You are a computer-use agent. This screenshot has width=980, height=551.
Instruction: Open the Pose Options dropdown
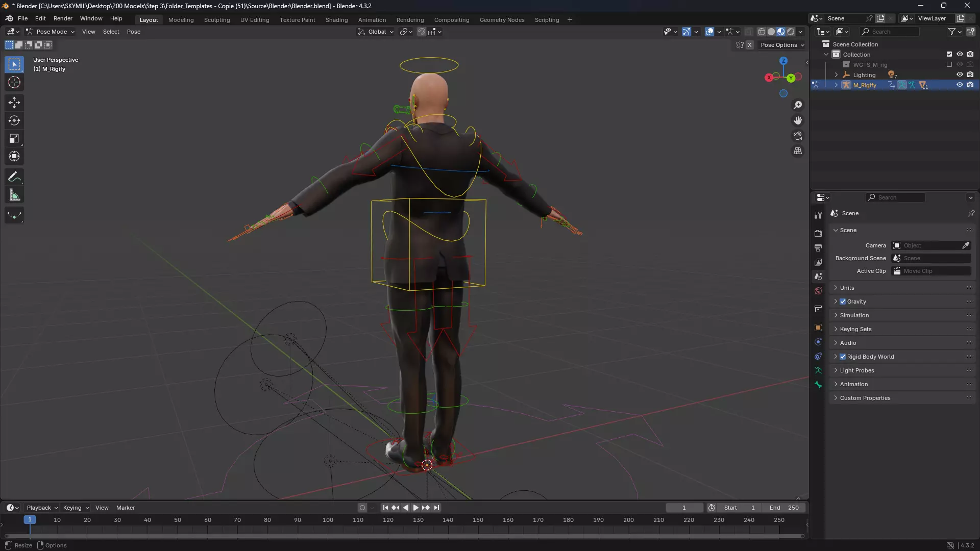782,45
